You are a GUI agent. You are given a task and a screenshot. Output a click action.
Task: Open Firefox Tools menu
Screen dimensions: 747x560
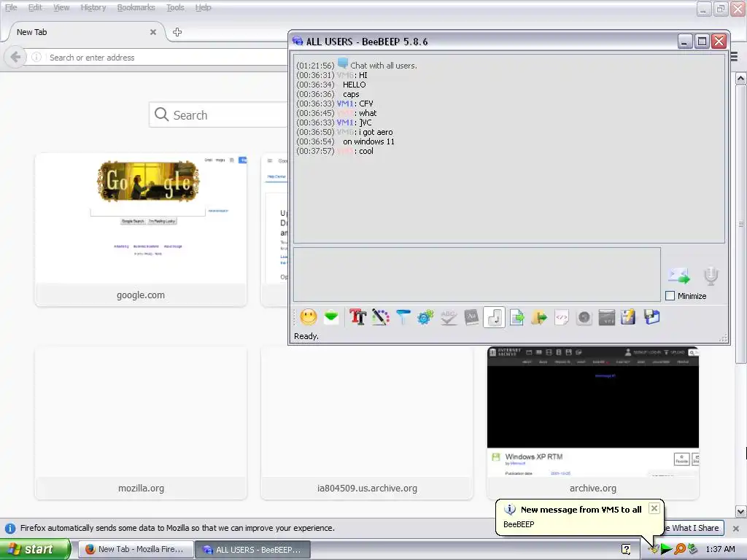[175, 7]
